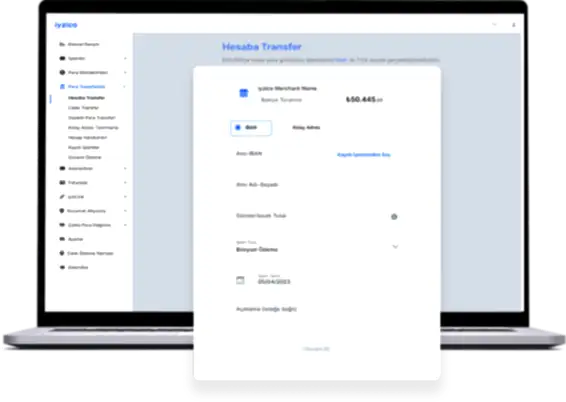The width and height of the screenshot is (566, 402).
Task: Click the info icon beside Gönderilecek Tutar
Action: click(x=394, y=217)
